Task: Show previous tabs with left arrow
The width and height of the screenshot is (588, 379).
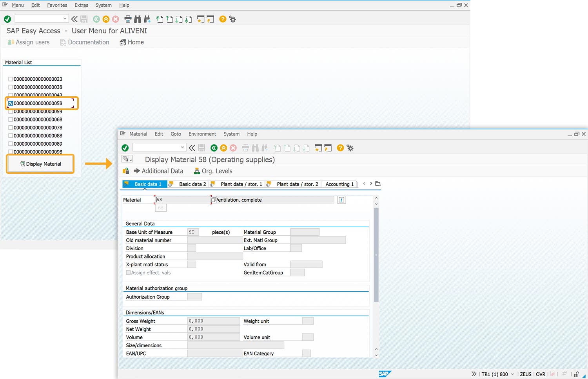Action: pyautogui.click(x=364, y=183)
